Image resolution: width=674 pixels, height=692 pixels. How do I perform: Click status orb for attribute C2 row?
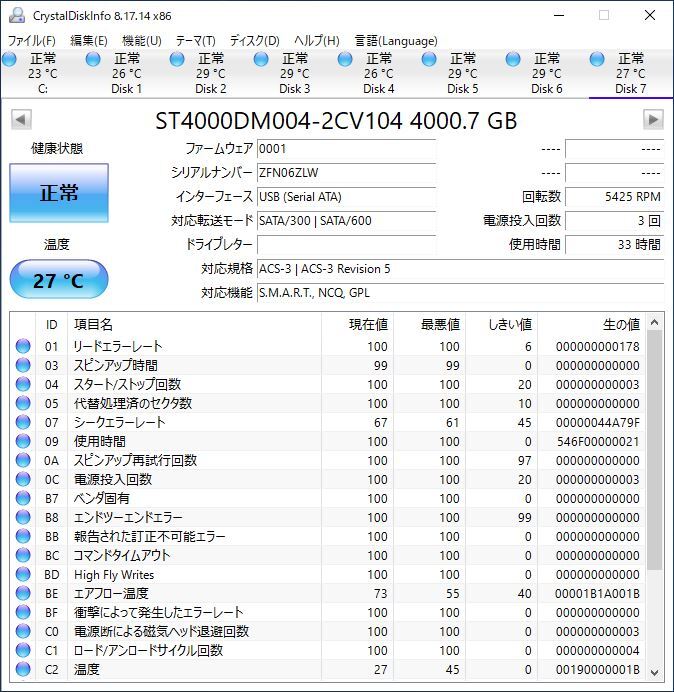(x=23, y=669)
